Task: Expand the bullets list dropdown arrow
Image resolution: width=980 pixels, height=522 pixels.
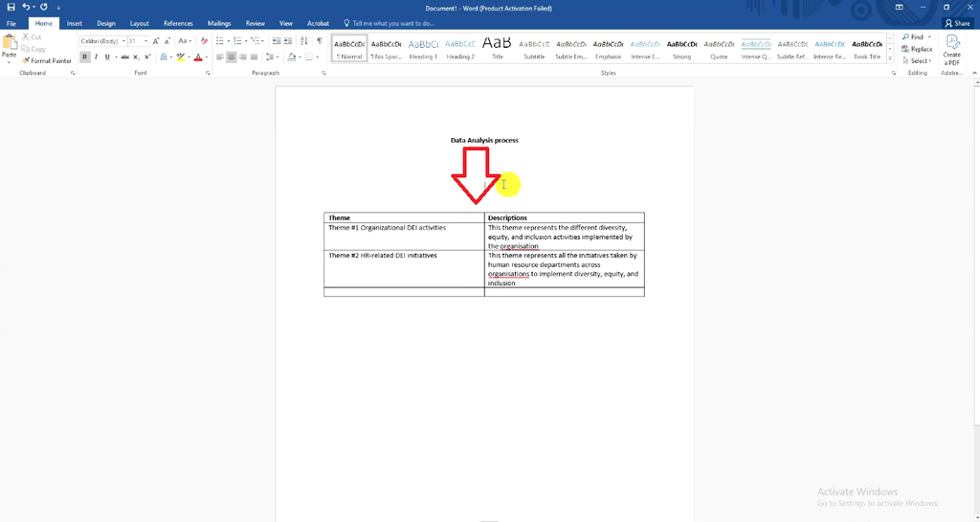Action: 228,41
